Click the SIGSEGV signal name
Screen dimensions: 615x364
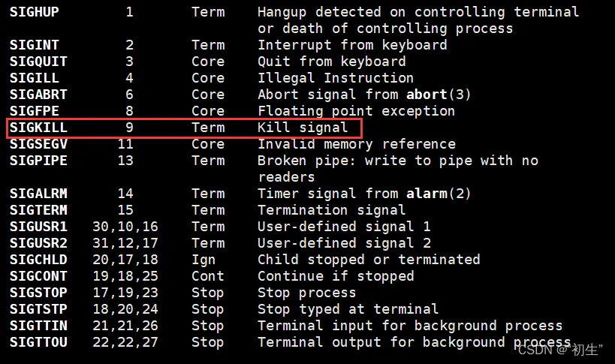(38, 144)
